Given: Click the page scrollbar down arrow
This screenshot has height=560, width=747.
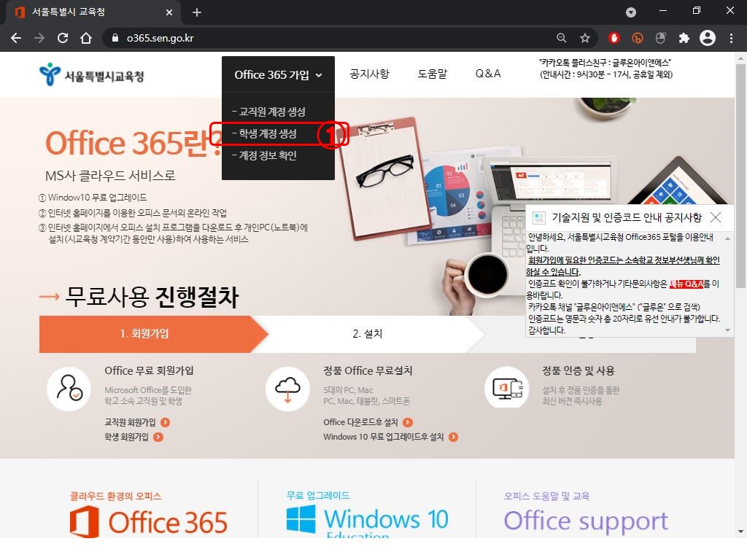Looking at the screenshot, I should [x=740, y=532].
